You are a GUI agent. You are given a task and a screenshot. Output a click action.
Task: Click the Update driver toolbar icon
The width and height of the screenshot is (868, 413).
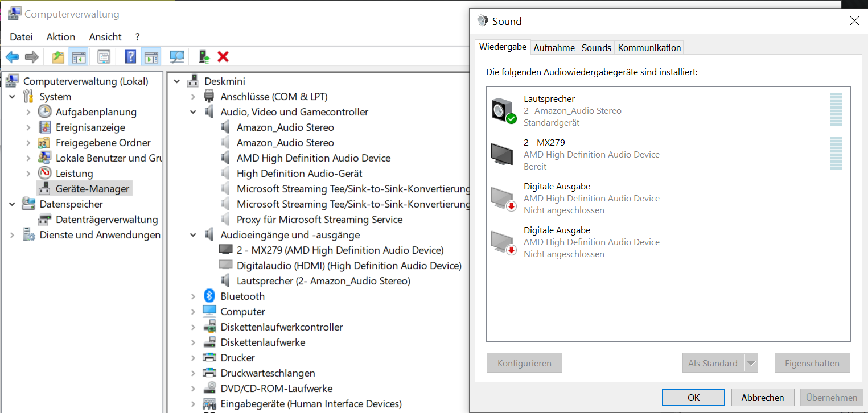[204, 57]
